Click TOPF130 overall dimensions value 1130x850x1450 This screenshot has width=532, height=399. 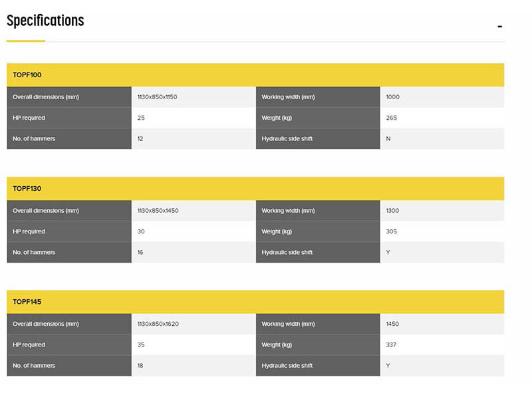[158, 211]
